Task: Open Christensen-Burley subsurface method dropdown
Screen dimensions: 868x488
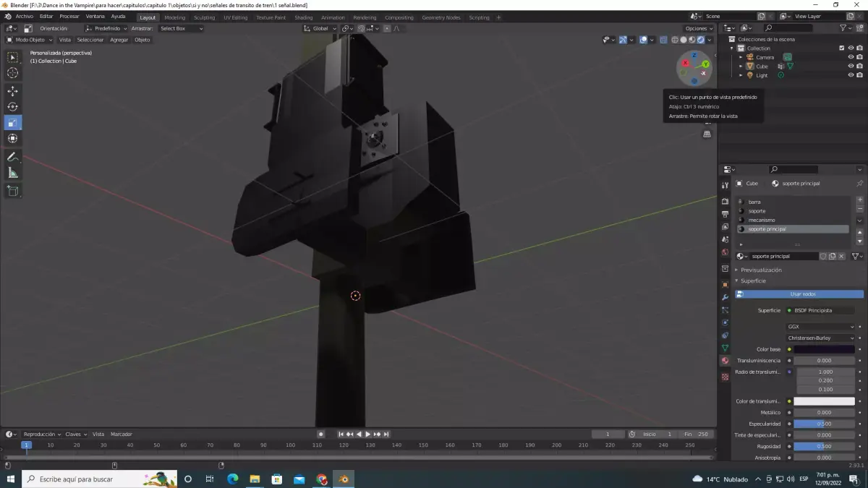Action: coord(820,338)
